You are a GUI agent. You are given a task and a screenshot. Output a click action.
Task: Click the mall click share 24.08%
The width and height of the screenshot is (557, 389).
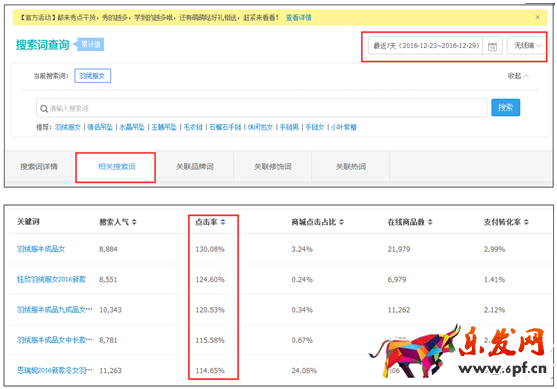304,370
